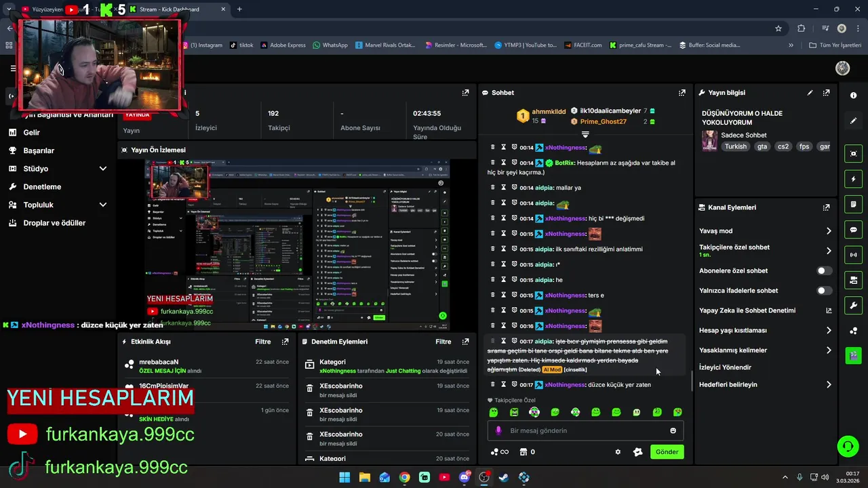Open emoji picker in message box
Image resolution: width=868 pixels, height=488 pixels.
(x=673, y=430)
